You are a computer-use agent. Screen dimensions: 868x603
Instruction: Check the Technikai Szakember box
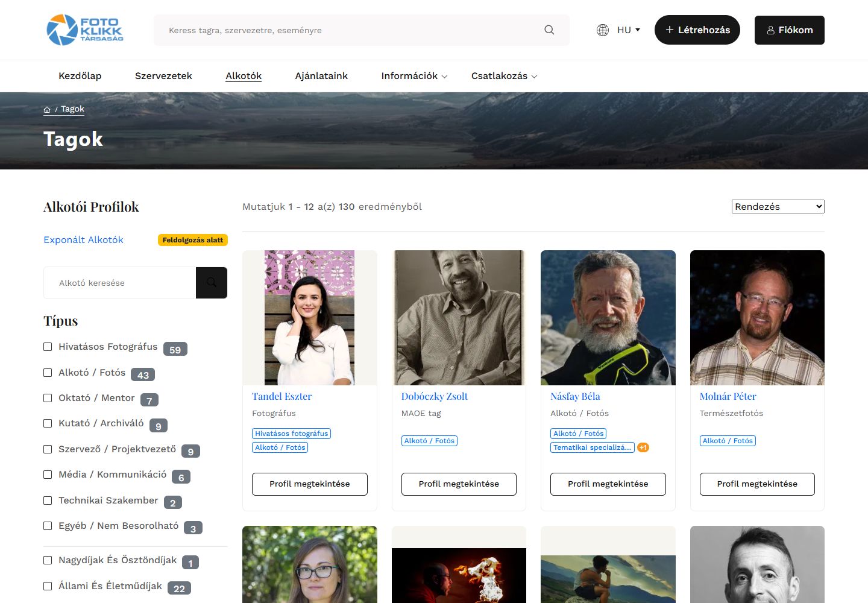48,500
